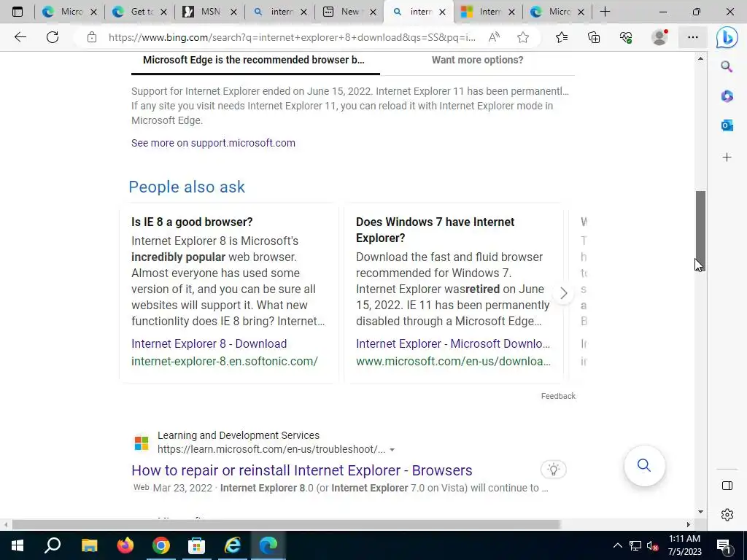Open Windows Start menu
The width and height of the screenshot is (747, 560).
(18, 545)
